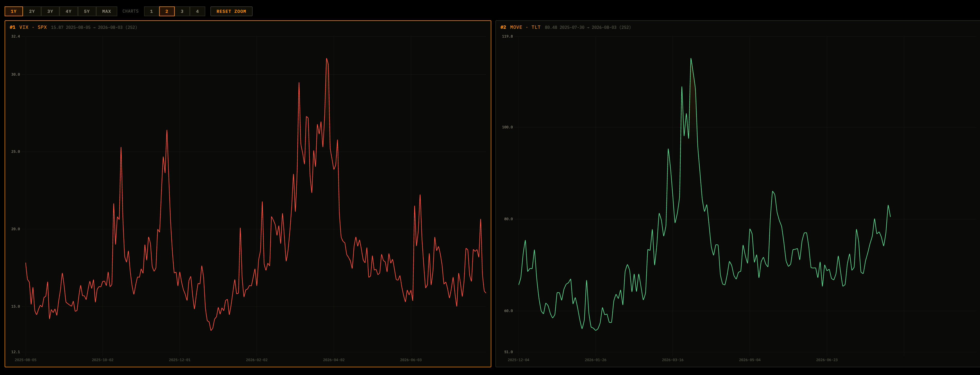This screenshot has height=375, width=980.
Task: Click the 2026-04-02 x-axis date
Action: [x=334, y=360]
